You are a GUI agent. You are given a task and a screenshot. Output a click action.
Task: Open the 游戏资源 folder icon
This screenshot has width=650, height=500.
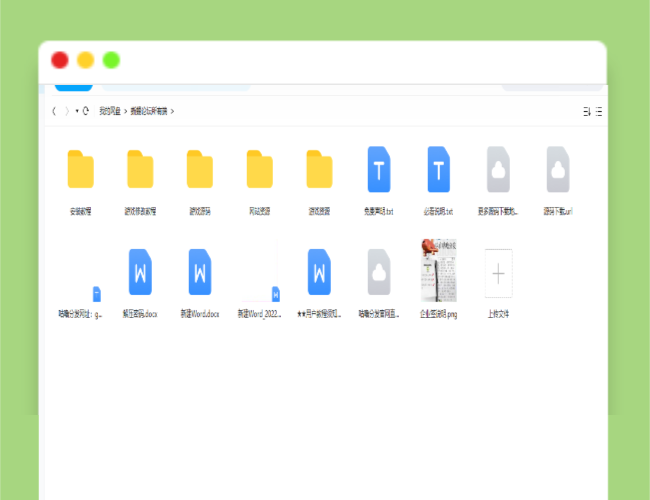point(319,169)
